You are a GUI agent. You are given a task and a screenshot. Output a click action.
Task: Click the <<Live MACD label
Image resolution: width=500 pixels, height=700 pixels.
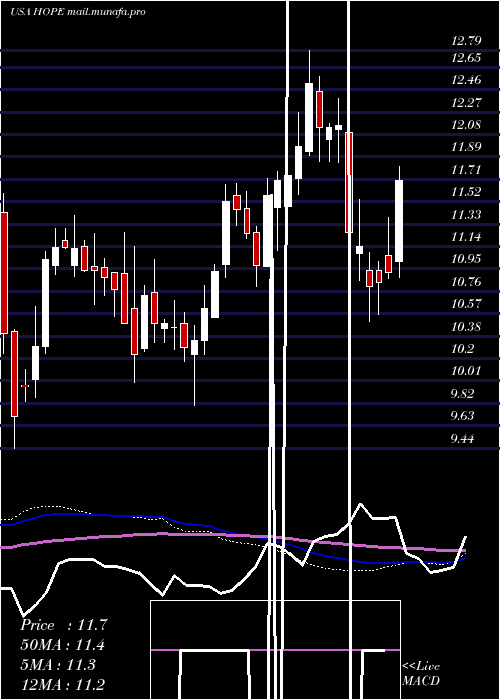(421, 674)
